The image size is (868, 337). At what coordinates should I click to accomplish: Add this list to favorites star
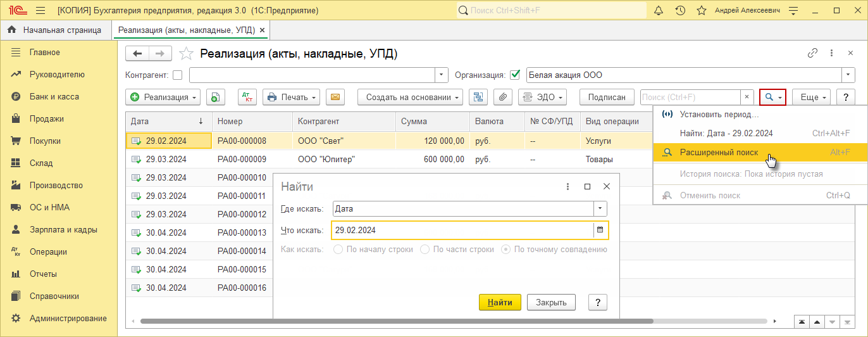click(x=186, y=53)
